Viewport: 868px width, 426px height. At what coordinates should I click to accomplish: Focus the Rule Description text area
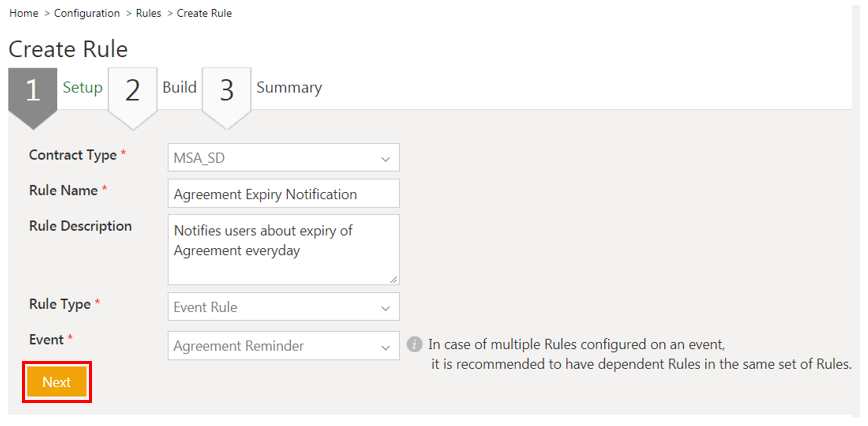[284, 248]
